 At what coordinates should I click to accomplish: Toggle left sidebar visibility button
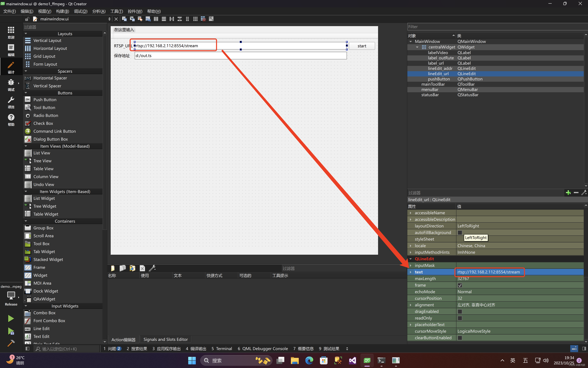27,349
